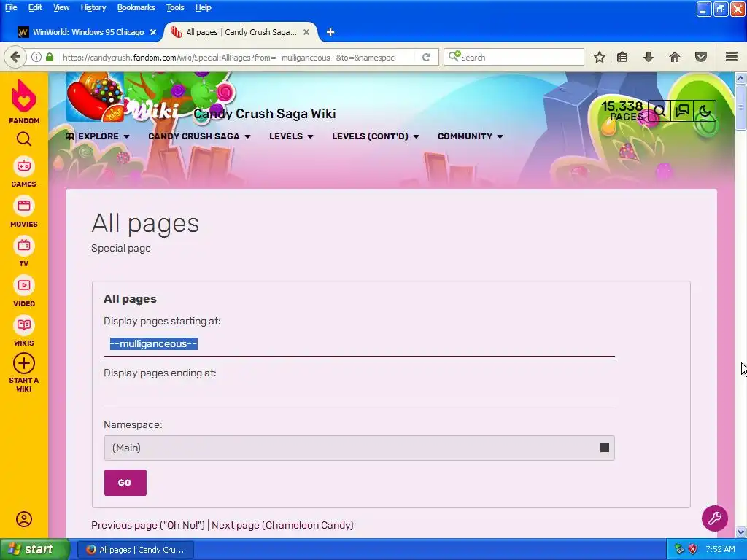Click the Go button

click(x=125, y=483)
